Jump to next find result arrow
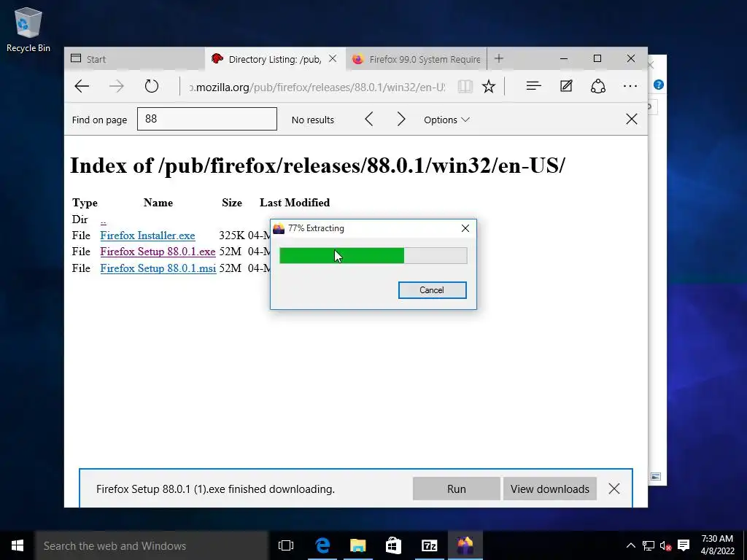Image resolution: width=747 pixels, height=560 pixels. click(x=401, y=120)
